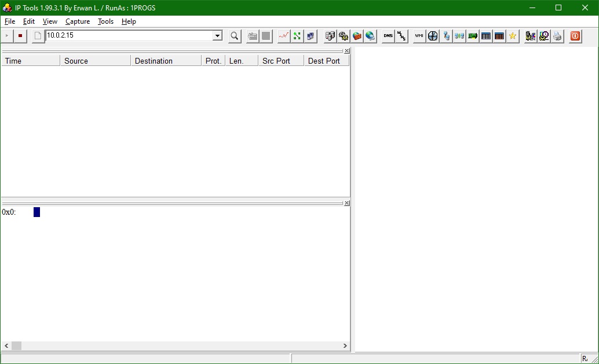
Task: Open the View menu
Action: coord(50,21)
